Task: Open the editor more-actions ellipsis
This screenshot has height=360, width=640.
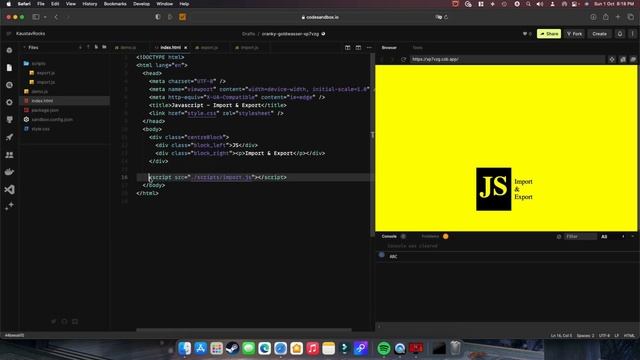Action: point(369,48)
